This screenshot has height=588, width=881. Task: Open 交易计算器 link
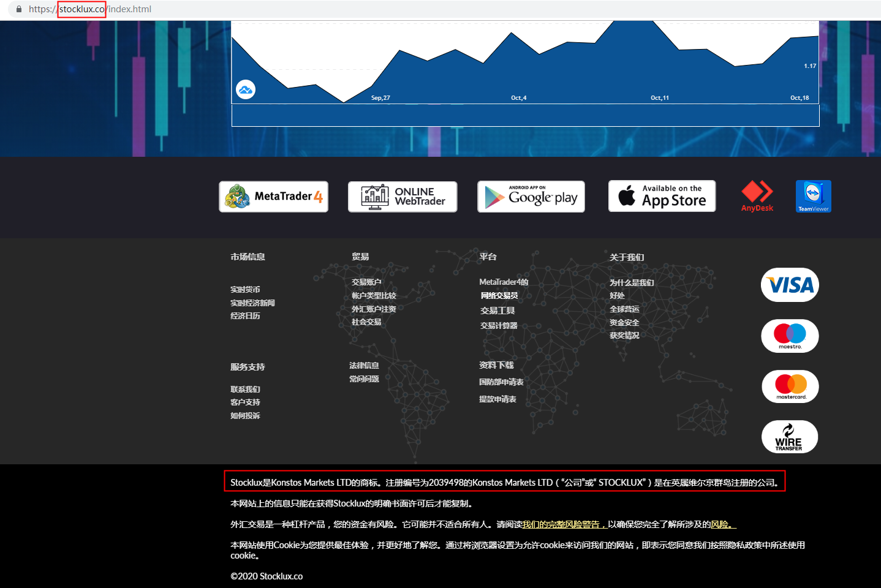point(499,326)
